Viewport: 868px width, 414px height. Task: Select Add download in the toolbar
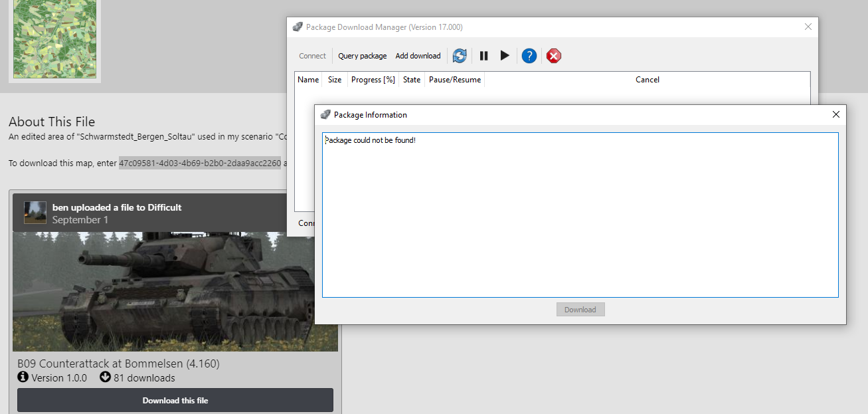point(418,56)
